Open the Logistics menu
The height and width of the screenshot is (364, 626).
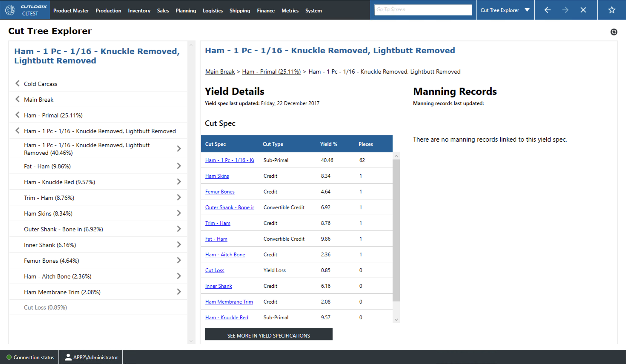tap(213, 10)
